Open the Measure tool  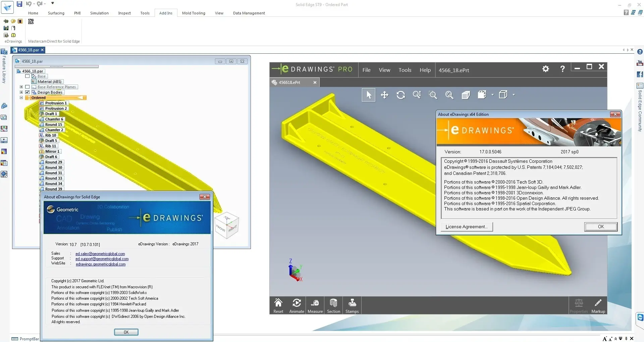click(315, 305)
